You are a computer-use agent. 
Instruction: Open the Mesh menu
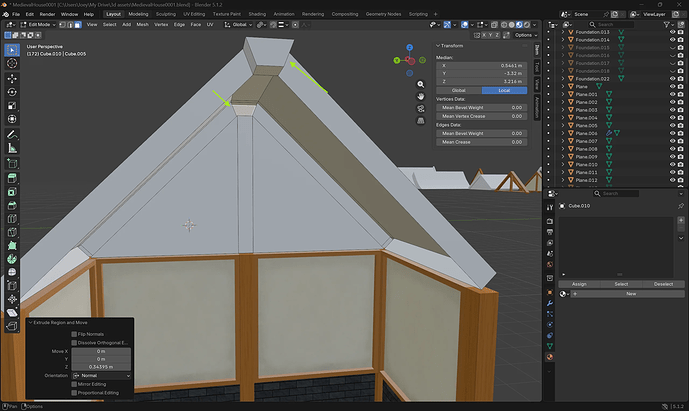pyautogui.click(x=142, y=25)
